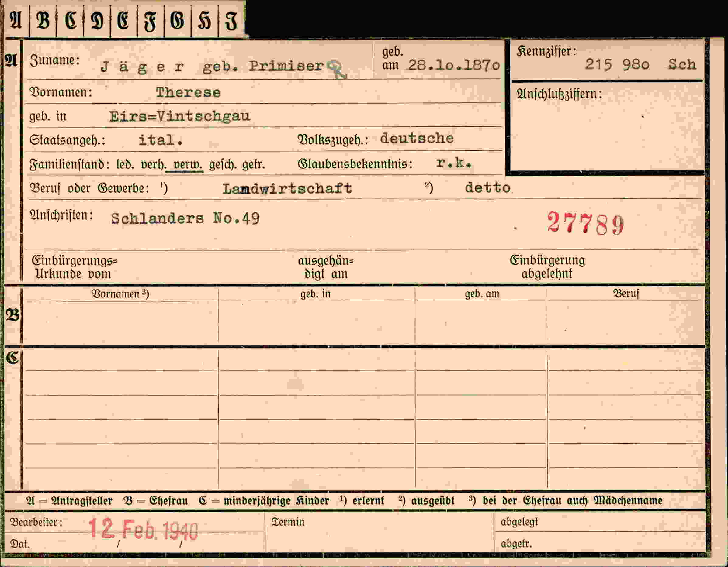Click the marital status option 'gesch.'
The image size is (728, 567).
pos(223,164)
